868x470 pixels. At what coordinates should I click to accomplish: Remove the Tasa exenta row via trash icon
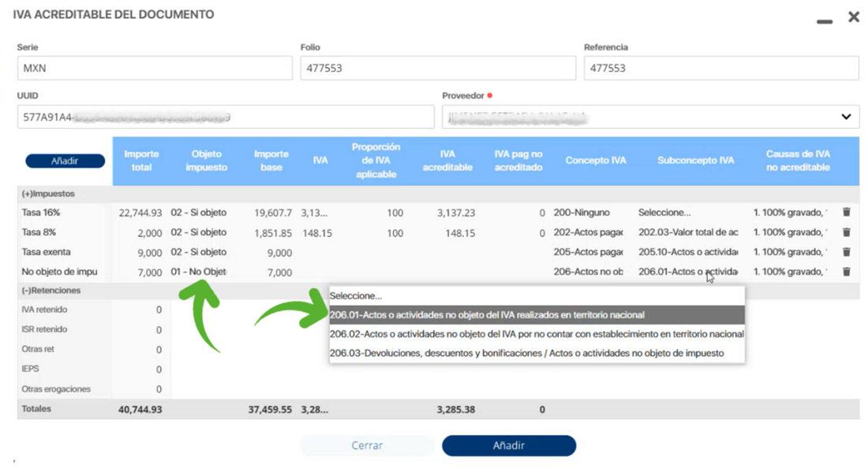[x=846, y=252]
